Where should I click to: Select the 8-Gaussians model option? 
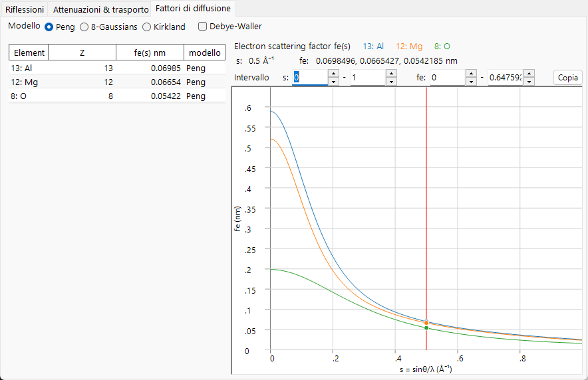click(x=84, y=27)
